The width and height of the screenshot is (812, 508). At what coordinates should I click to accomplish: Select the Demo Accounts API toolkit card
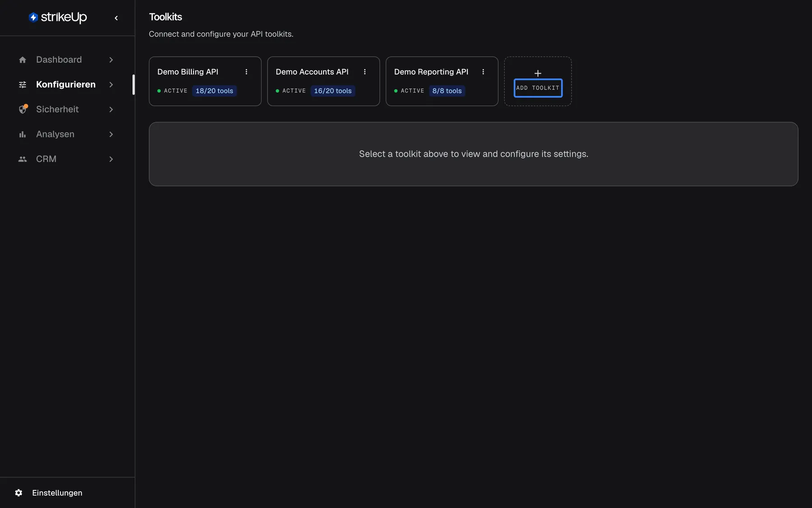(x=323, y=81)
